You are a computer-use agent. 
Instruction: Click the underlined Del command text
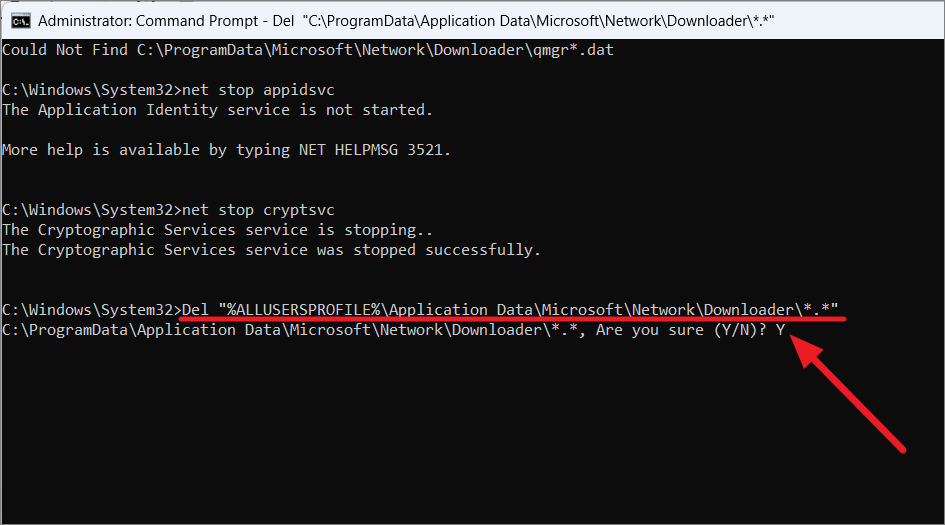click(510, 310)
